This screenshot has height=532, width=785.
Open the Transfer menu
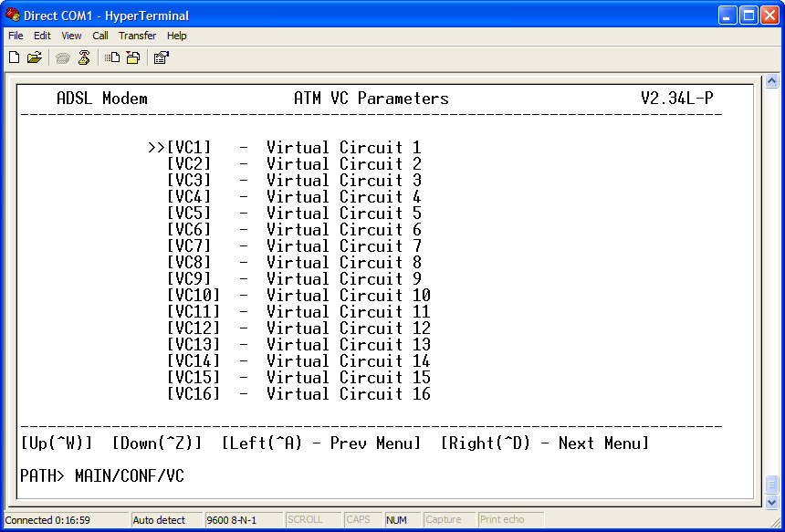[137, 36]
